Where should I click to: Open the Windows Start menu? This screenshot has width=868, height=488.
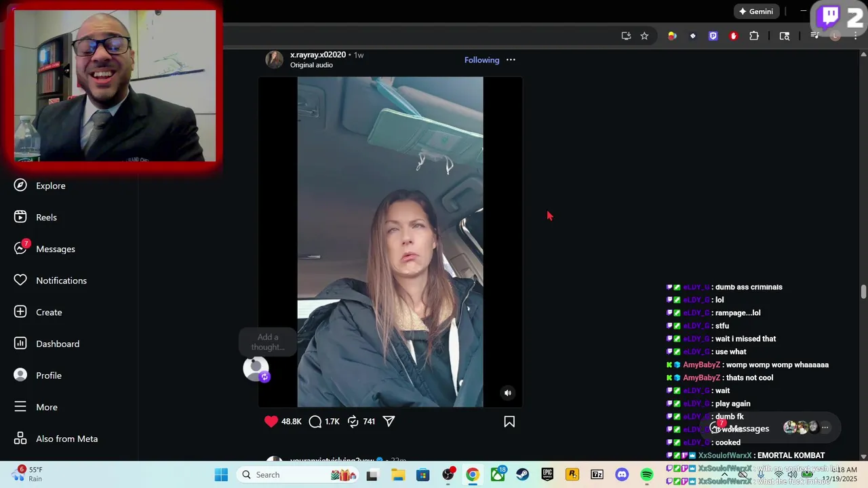[x=221, y=474]
